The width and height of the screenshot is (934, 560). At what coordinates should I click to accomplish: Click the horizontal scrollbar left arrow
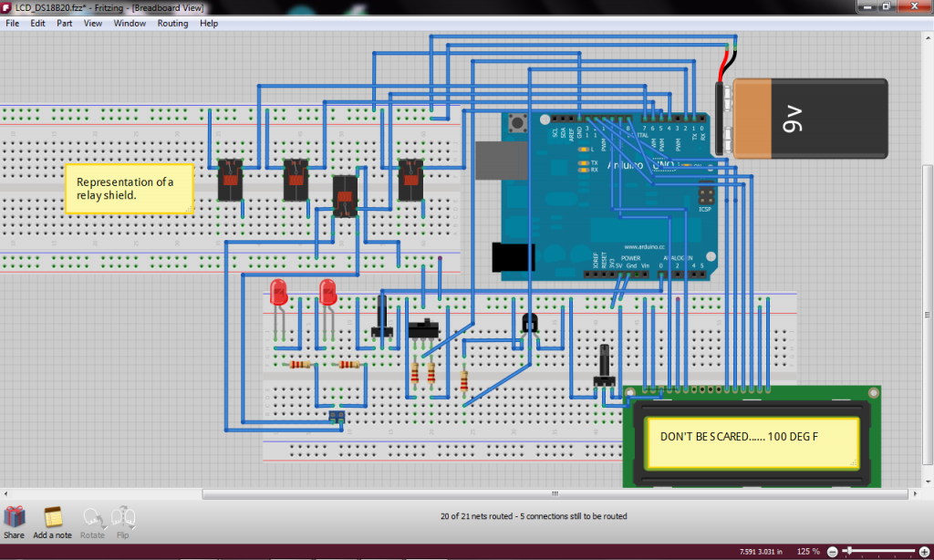click(6, 493)
